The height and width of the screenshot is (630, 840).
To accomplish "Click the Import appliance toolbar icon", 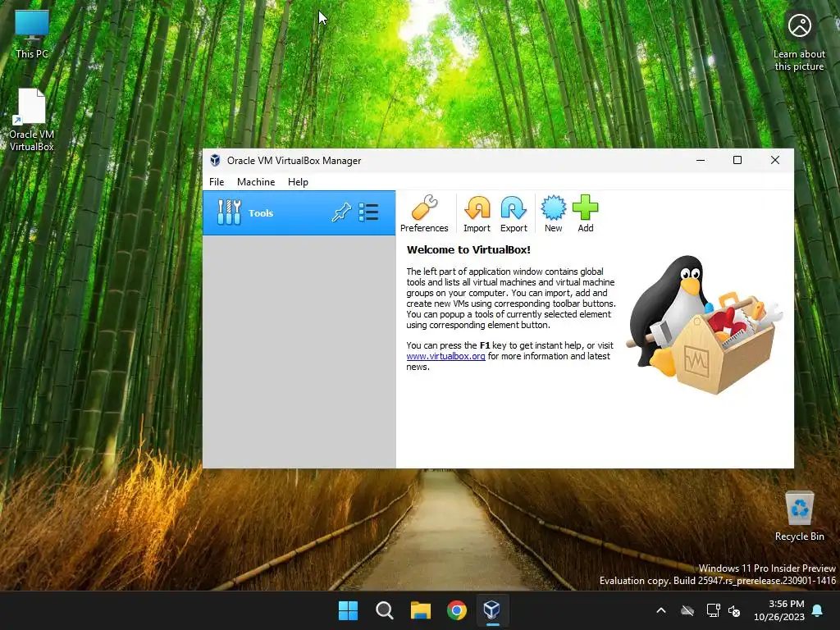I will coord(477,213).
